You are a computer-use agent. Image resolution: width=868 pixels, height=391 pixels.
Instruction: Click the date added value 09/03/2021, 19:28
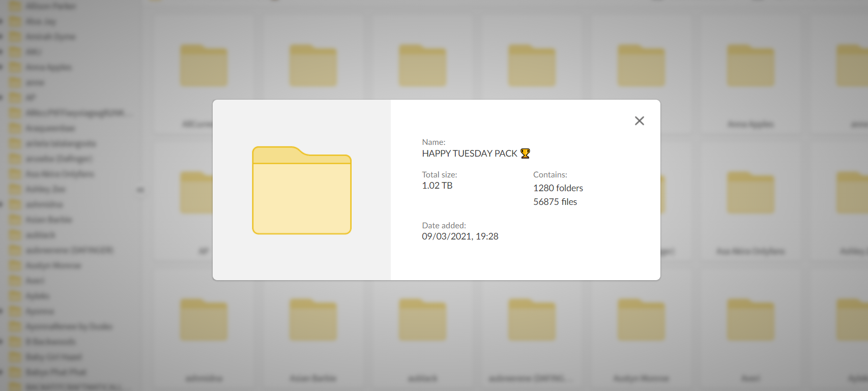(460, 236)
